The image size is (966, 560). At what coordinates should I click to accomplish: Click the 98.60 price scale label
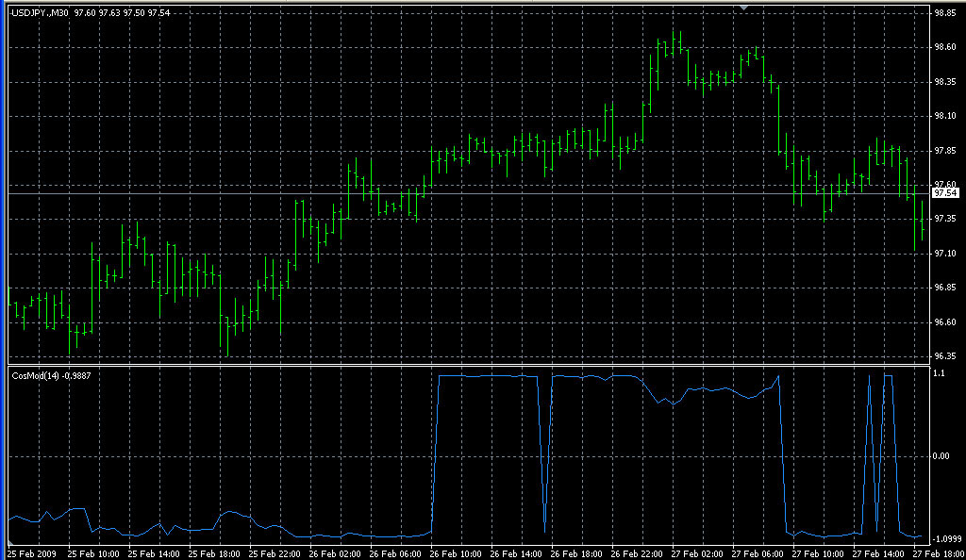(x=945, y=47)
